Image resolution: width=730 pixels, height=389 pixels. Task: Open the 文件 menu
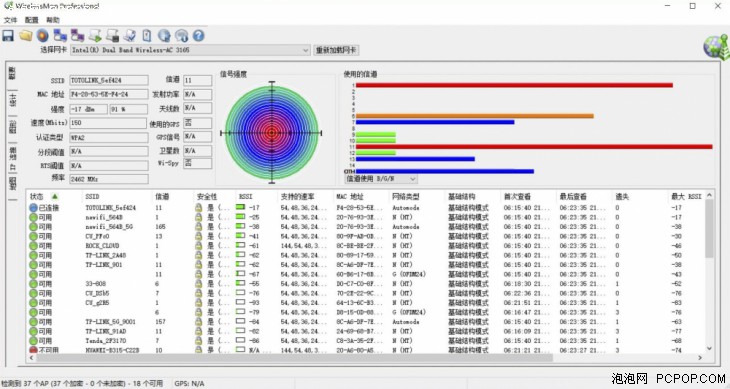(x=10, y=20)
